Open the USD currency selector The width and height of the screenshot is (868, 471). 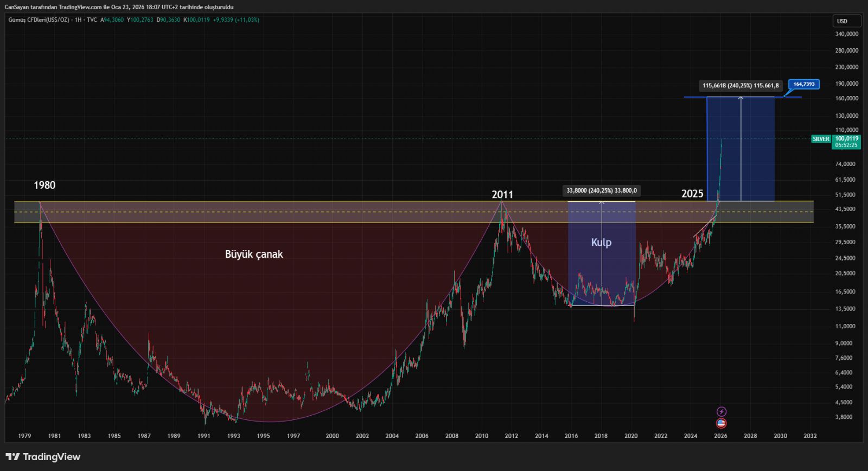(x=846, y=21)
